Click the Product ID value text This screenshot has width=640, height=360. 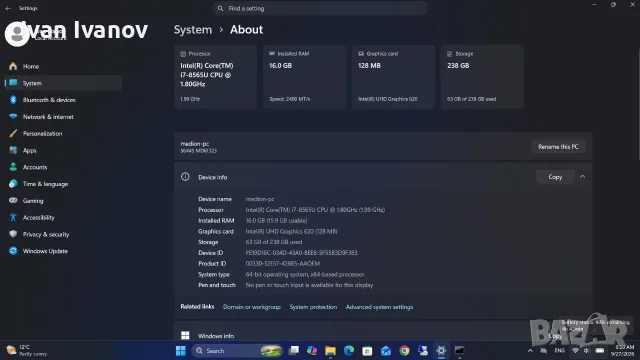[x=282, y=264]
